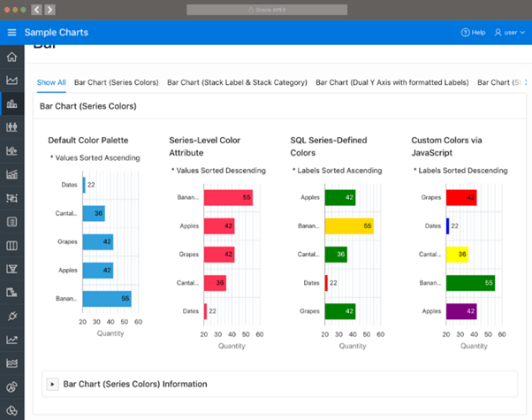Click the Help question-mark icon
The width and height of the screenshot is (532, 420).
[x=465, y=32]
